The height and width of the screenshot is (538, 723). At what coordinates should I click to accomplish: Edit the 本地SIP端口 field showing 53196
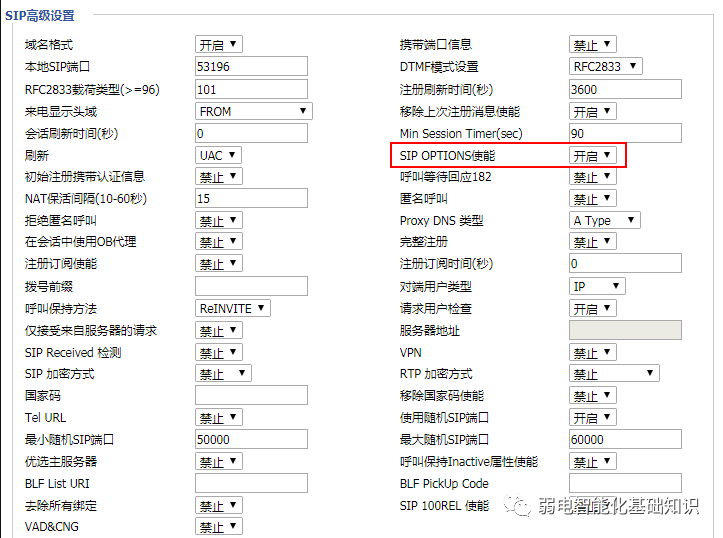251,66
